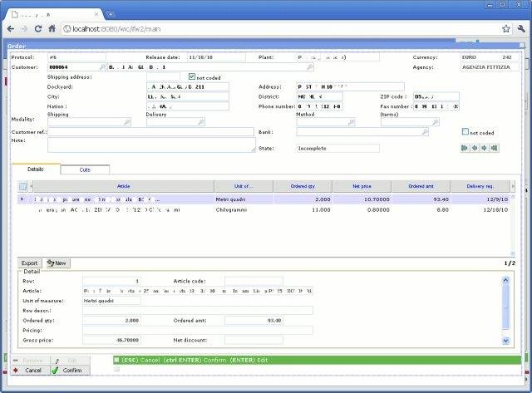Select the Chilogrammi article row
This screenshot has height=393, width=532.
[264, 210]
